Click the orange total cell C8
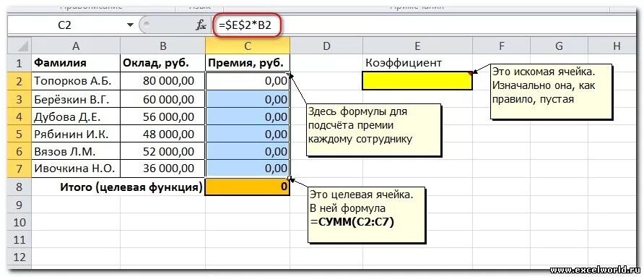The image size is (644, 277). pyautogui.click(x=248, y=187)
